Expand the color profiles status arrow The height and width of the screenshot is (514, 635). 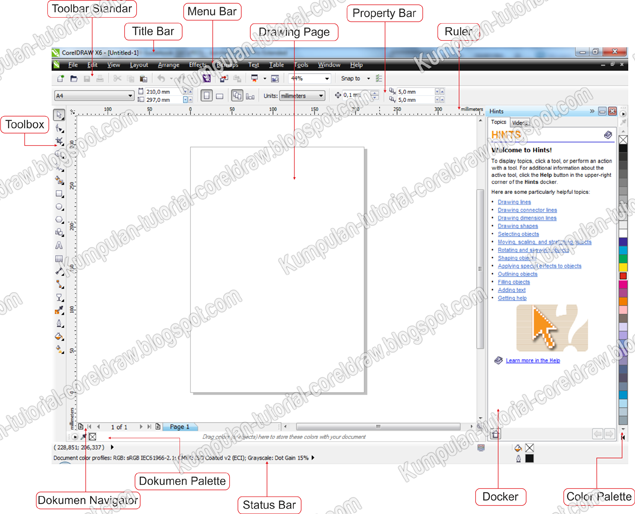pyautogui.click(x=313, y=458)
